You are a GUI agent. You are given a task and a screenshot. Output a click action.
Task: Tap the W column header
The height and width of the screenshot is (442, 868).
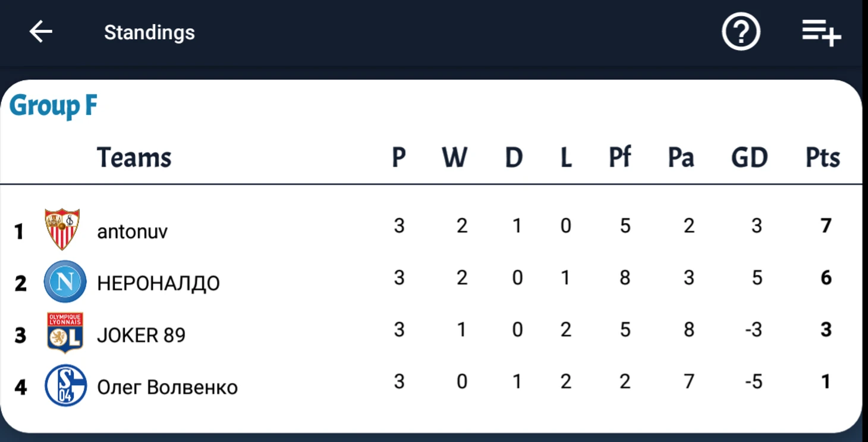tap(454, 158)
